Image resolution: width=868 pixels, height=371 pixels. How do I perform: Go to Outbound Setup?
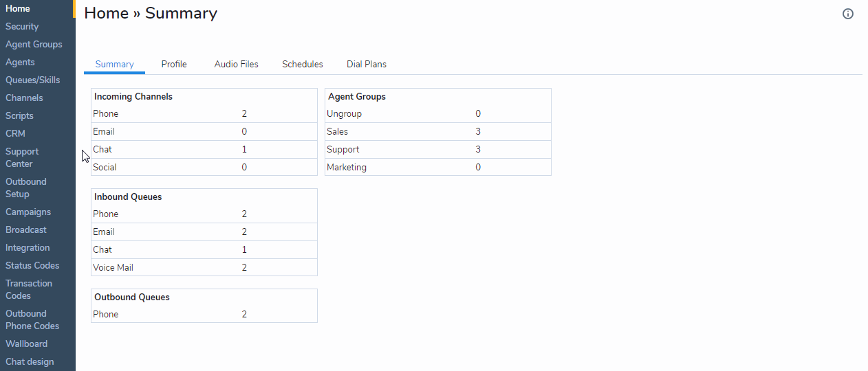(x=26, y=188)
